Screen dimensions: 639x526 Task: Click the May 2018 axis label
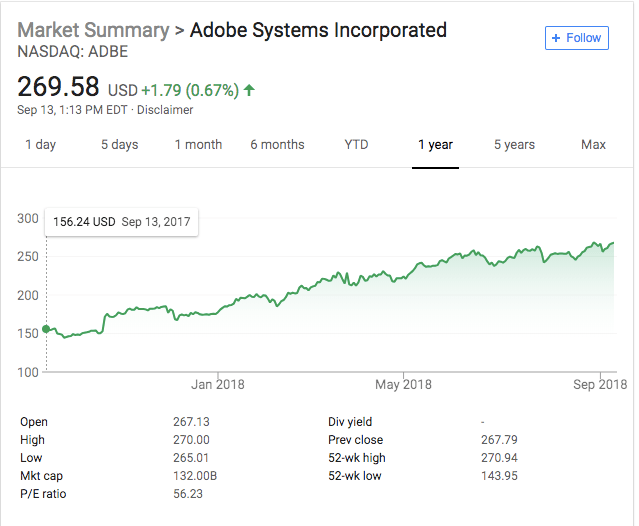click(x=402, y=384)
